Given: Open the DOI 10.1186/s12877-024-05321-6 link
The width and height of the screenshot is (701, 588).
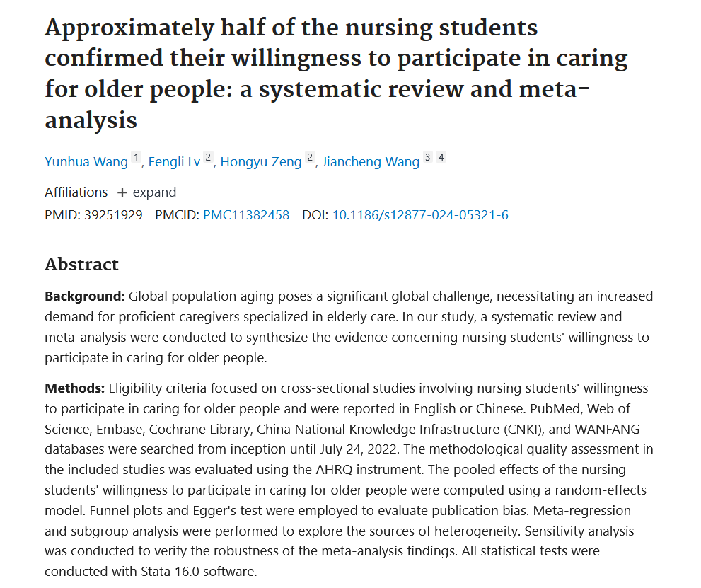Looking at the screenshot, I should 420,215.
